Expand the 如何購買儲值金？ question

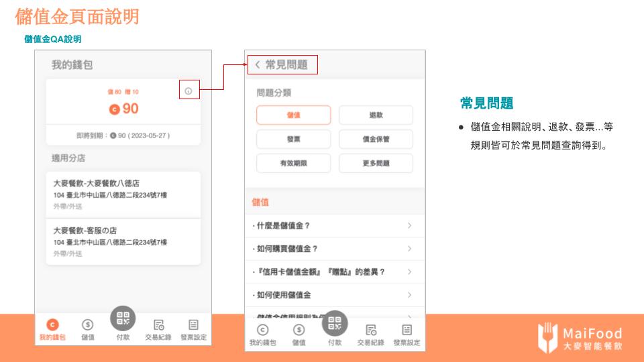tap(334, 249)
